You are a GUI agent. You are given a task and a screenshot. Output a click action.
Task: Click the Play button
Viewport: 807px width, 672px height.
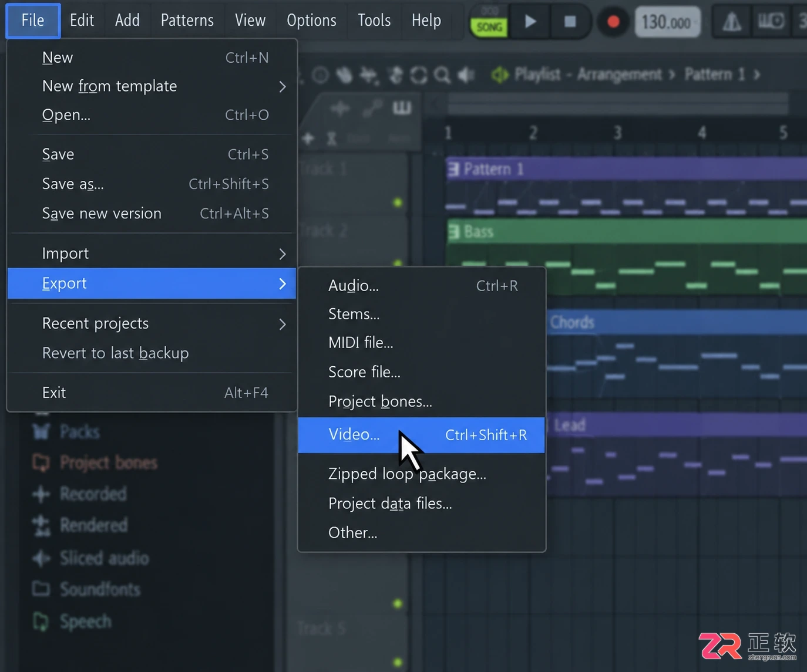pos(530,22)
